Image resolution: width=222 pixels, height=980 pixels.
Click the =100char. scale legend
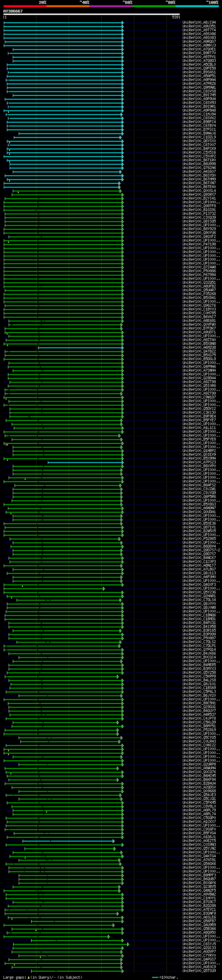point(165,977)
